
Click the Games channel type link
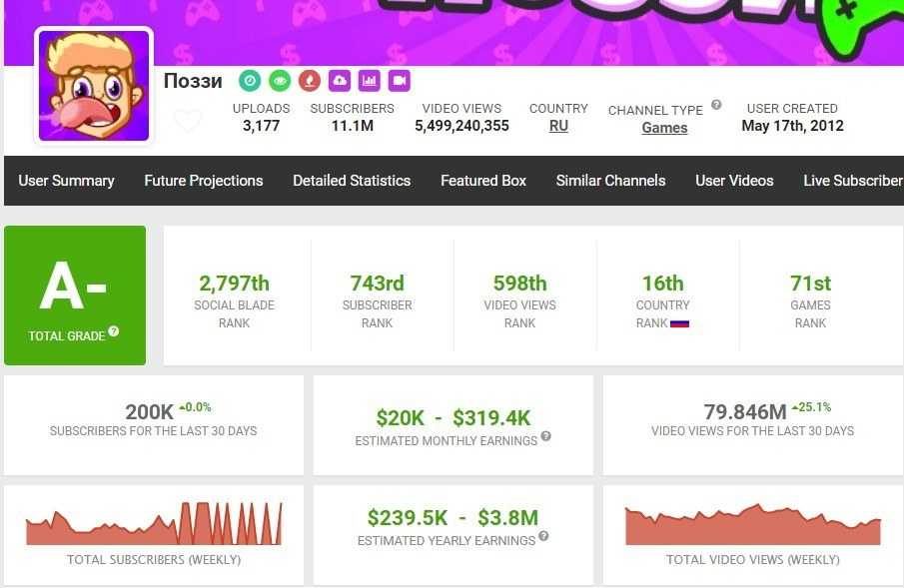point(664,128)
